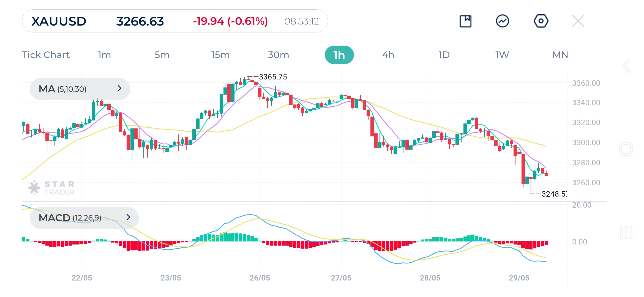Image resolution: width=644 pixels, height=297 pixels.
Task: Click the XAUUSD symbol name
Action: point(59,21)
